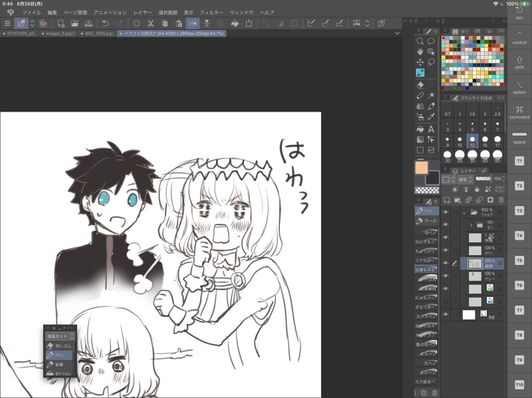Viewport: 532px width, 398px height.
Task: Select the highlighted Pen tool in tool palette
Action: point(420,73)
